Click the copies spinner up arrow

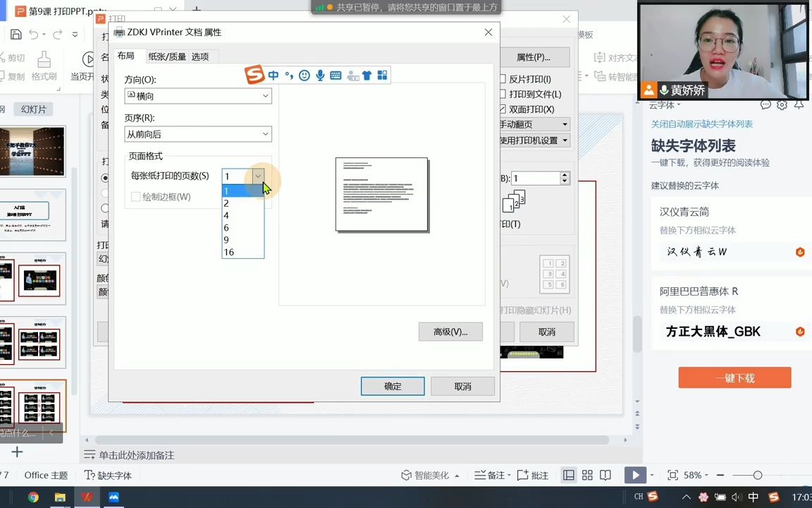point(565,175)
